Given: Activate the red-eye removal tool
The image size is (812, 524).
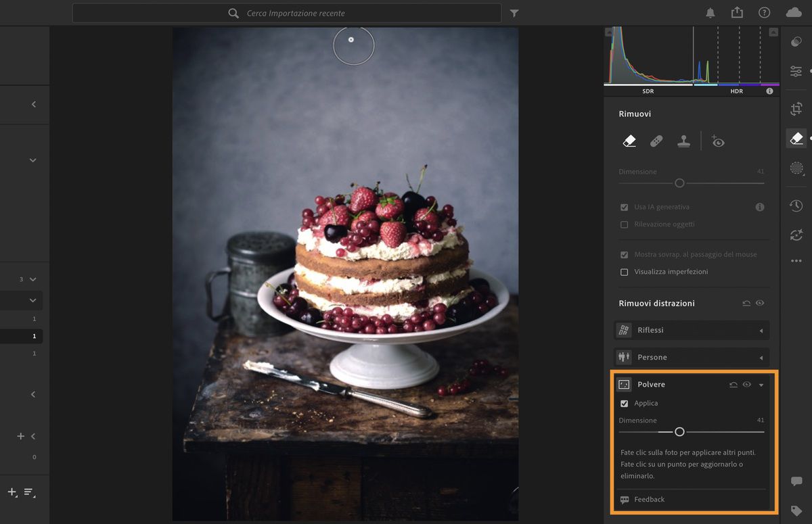Looking at the screenshot, I should (718, 141).
